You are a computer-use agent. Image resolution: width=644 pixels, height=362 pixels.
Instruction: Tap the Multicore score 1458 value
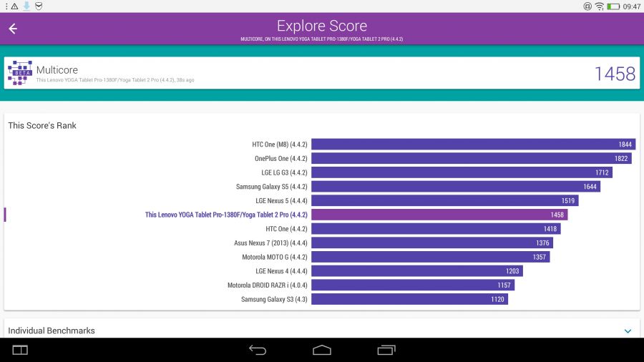[x=615, y=74]
